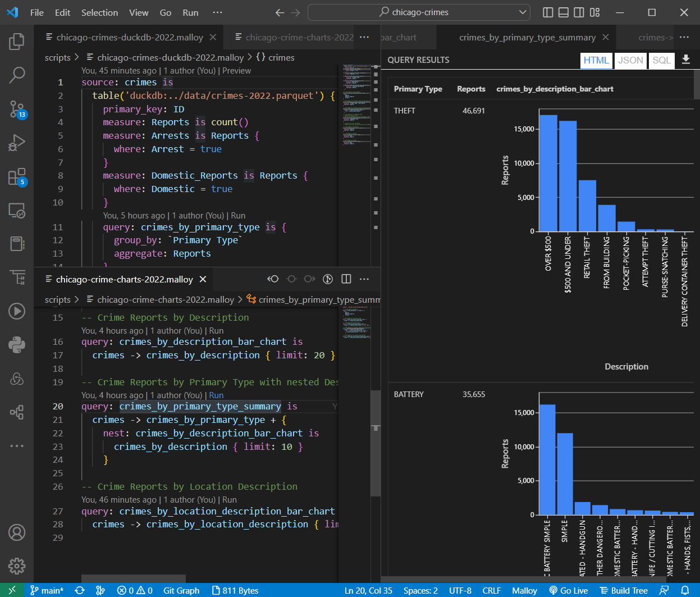
Task: Click the tallest OVER $500 blue bar
Action: tap(548, 173)
